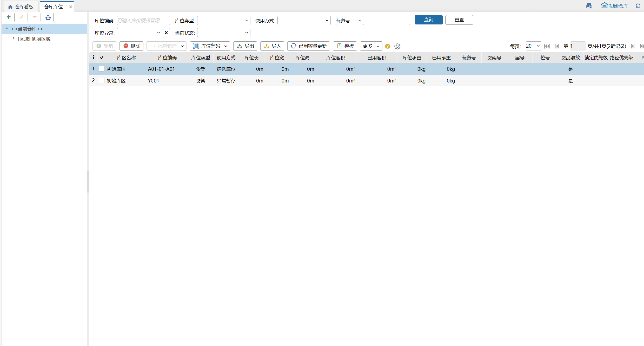Screen dimensions: 644x346
Task: Open the per-page count dropdown showing 20
Action: [x=534, y=46]
